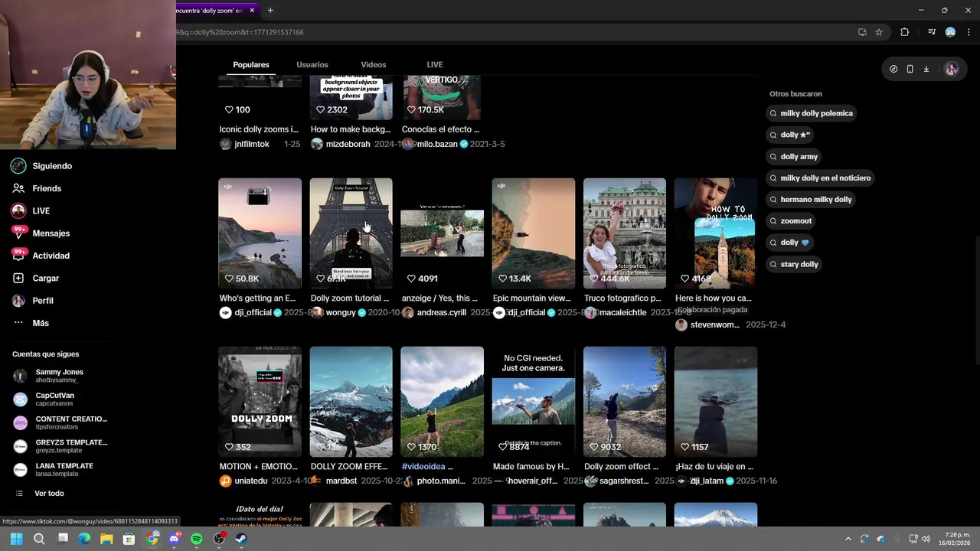Open GREYZS TEMPLATE account
This screenshot has width=980, height=551.
pyautogui.click(x=60, y=446)
